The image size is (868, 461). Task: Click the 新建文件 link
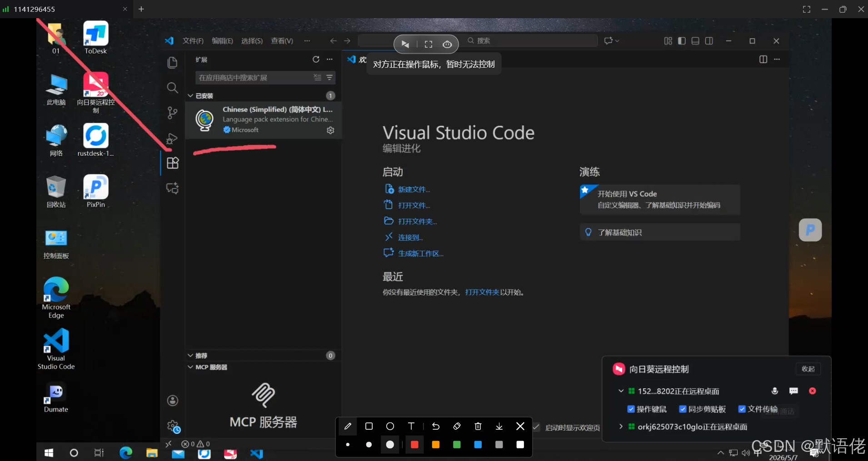tap(414, 189)
